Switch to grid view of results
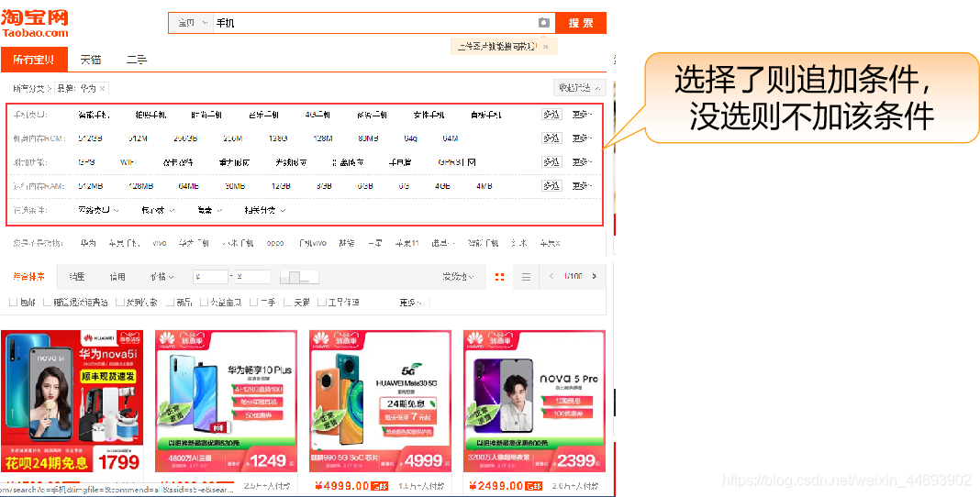 click(499, 277)
